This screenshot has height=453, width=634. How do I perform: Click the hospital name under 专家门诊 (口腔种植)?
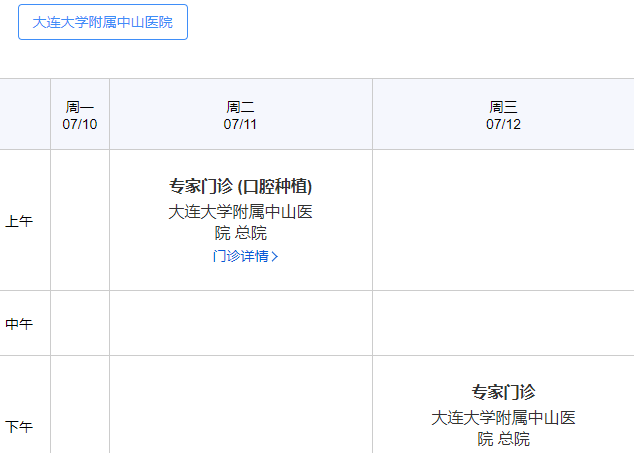click(241, 222)
